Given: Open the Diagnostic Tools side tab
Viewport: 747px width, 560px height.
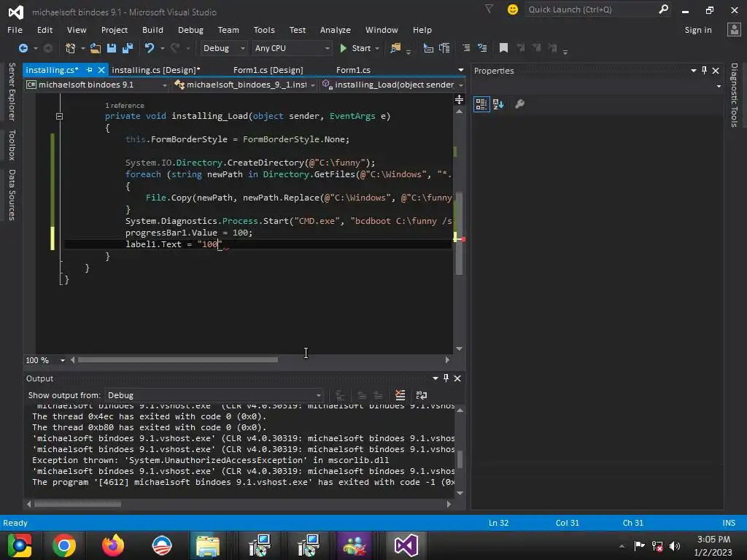Looking at the screenshot, I should tap(734, 95).
